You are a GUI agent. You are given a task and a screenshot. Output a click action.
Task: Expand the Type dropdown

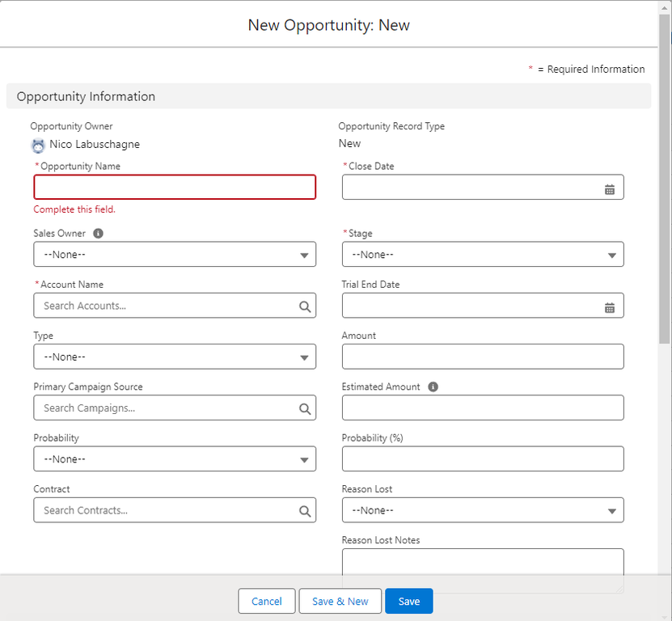[x=175, y=357]
